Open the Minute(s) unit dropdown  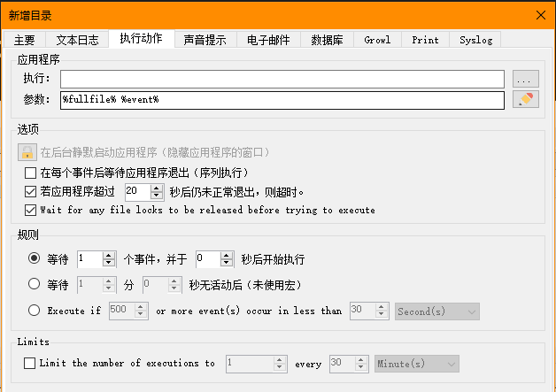[416, 363]
